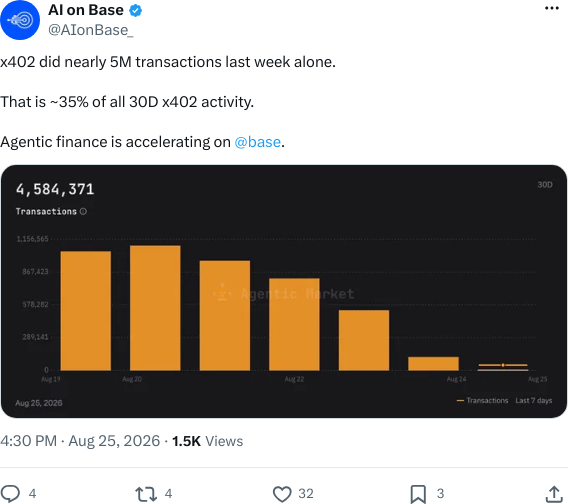Click the Aug 25 line marker dot
Viewport: 568px width, 504px height.
point(503,365)
